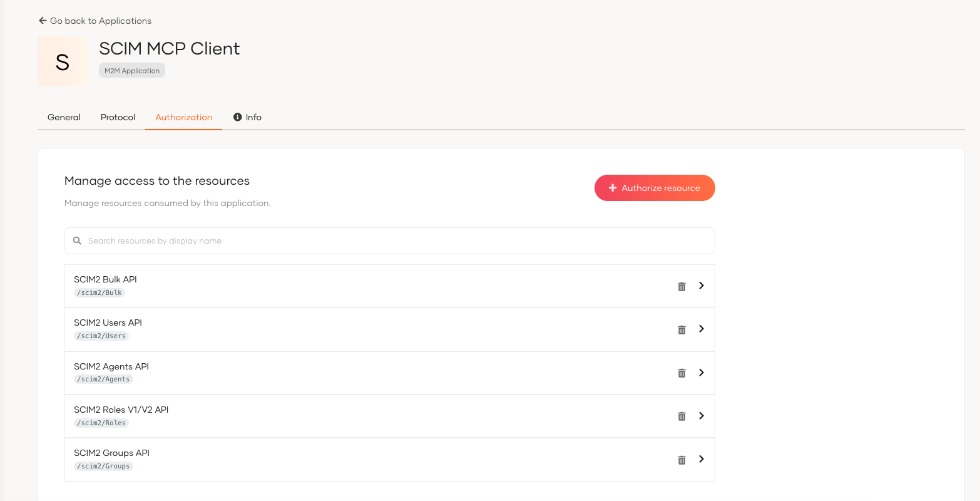Click the /scim2/Users path label
The image size is (980, 501).
pos(101,336)
